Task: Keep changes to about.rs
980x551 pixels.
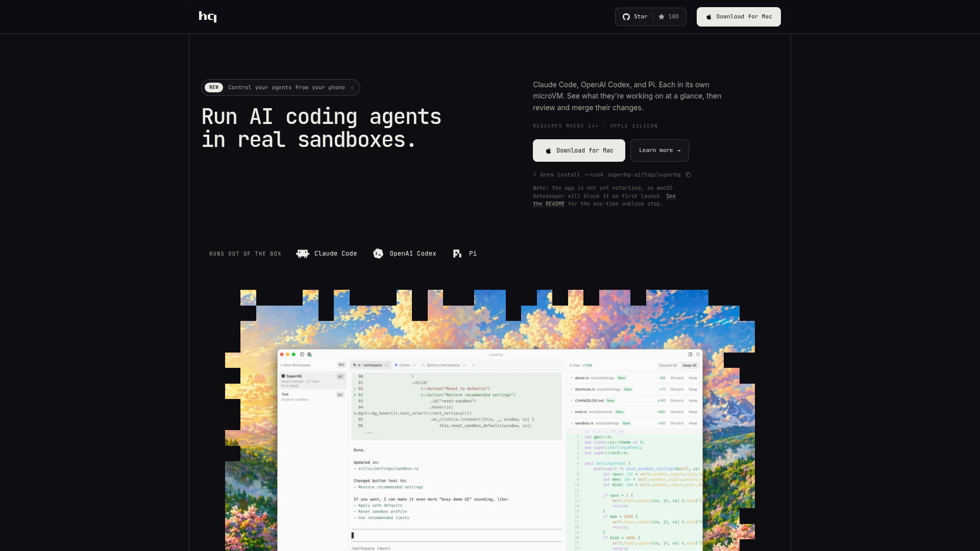Action: pos(693,378)
